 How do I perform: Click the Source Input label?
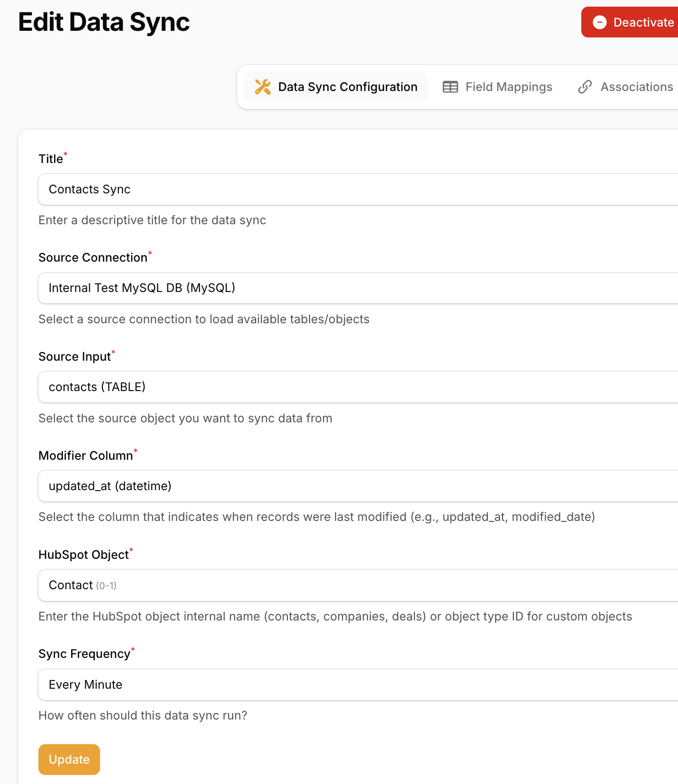[x=74, y=356]
